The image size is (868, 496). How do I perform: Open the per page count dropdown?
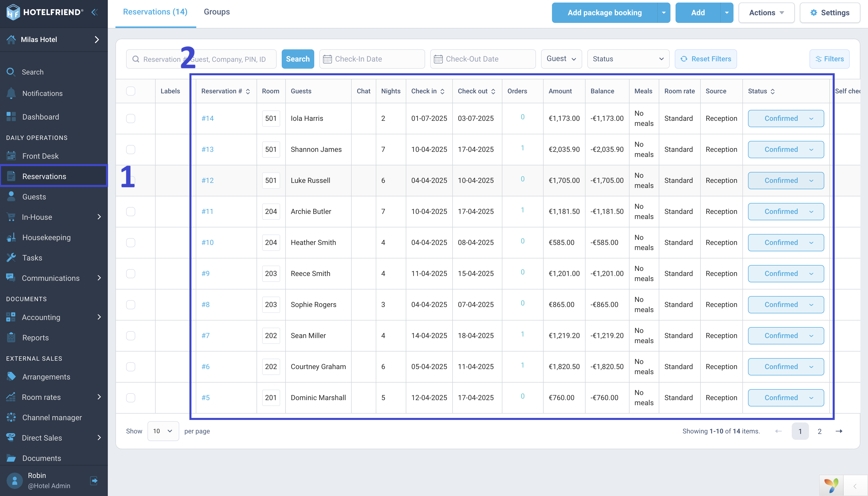tap(163, 431)
